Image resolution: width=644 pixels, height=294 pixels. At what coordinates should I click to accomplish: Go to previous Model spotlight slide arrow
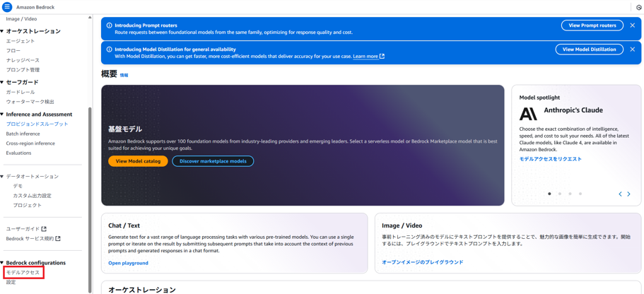pos(620,194)
